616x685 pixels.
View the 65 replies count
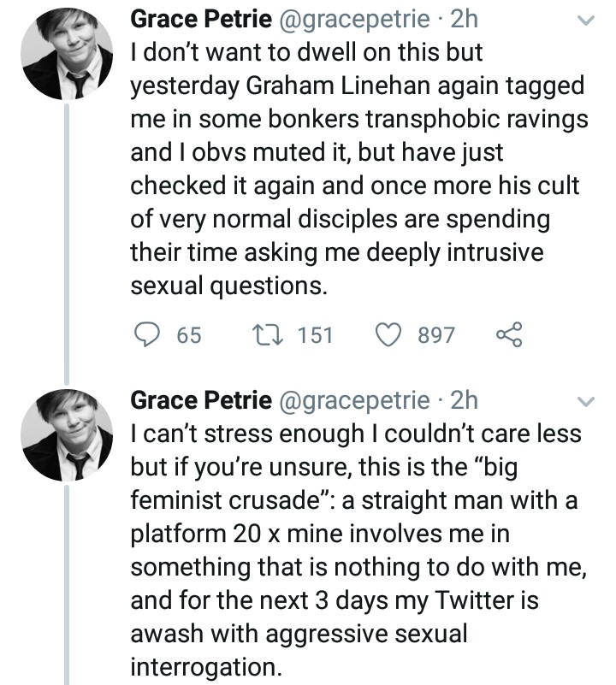pyautogui.click(x=188, y=334)
